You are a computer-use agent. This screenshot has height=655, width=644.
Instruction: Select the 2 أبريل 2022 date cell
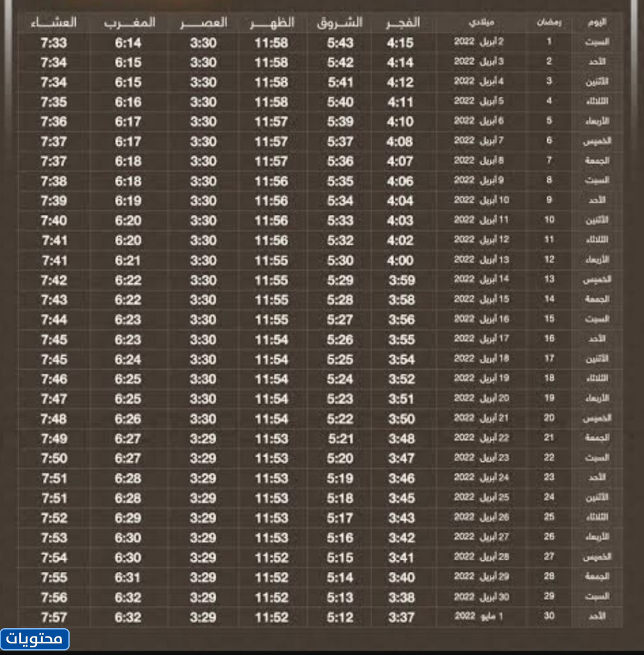(x=481, y=42)
